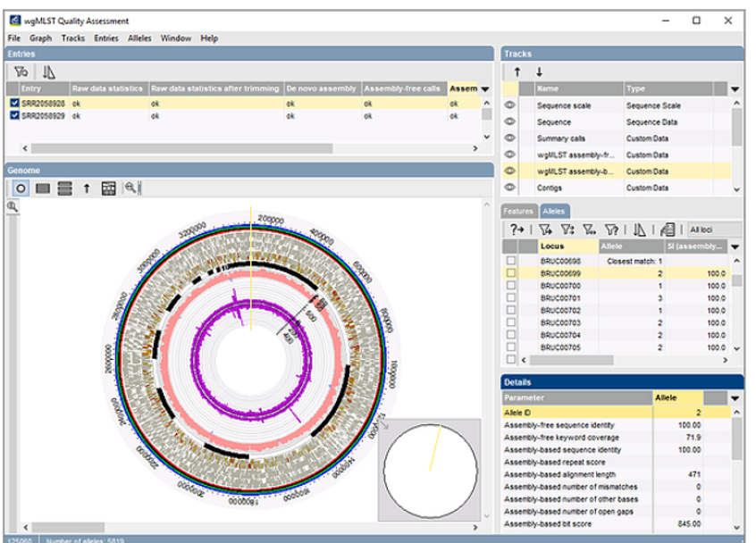Toggle checkbox for entry SRR2058929
Viewport: 756px width, 543px height.
pyautogui.click(x=14, y=115)
